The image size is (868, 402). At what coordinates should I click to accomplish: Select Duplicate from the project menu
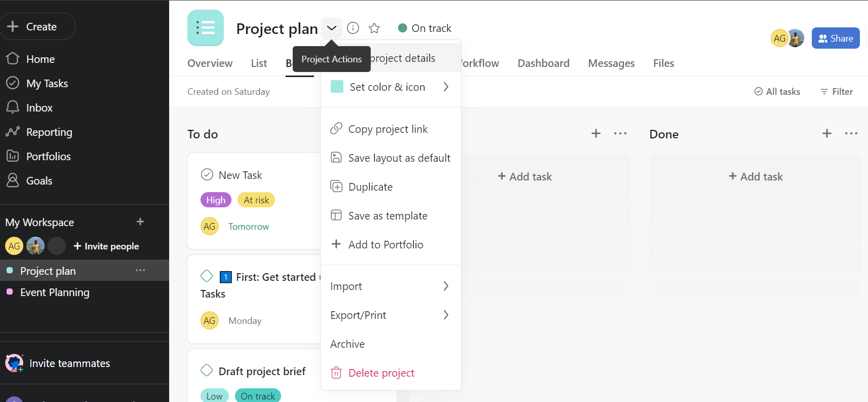[370, 187]
